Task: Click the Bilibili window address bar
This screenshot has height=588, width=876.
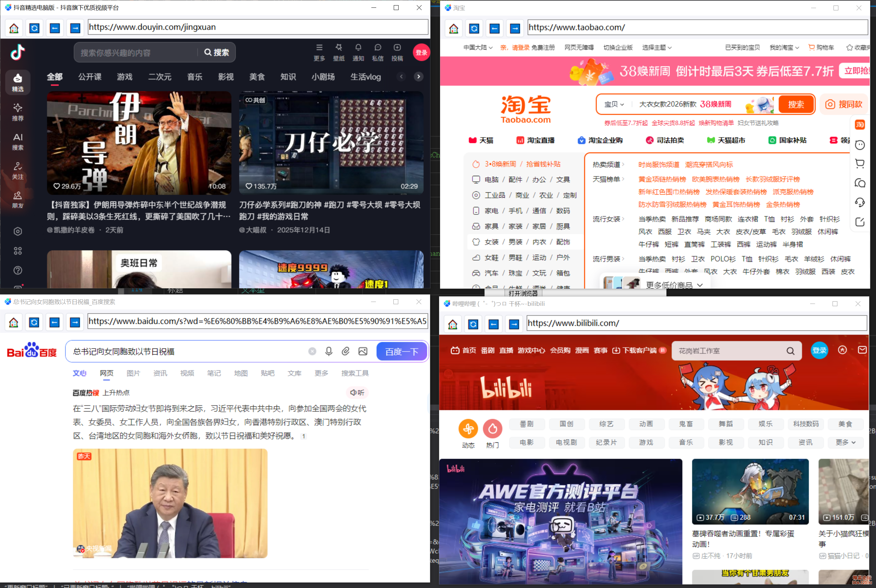Action: (x=697, y=323)
